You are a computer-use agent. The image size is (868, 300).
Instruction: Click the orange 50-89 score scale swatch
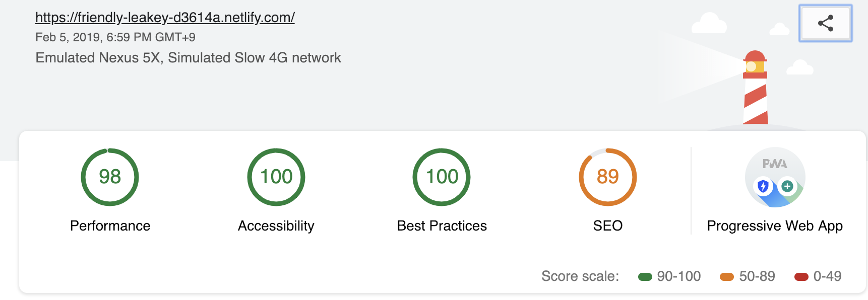[727, 276]
